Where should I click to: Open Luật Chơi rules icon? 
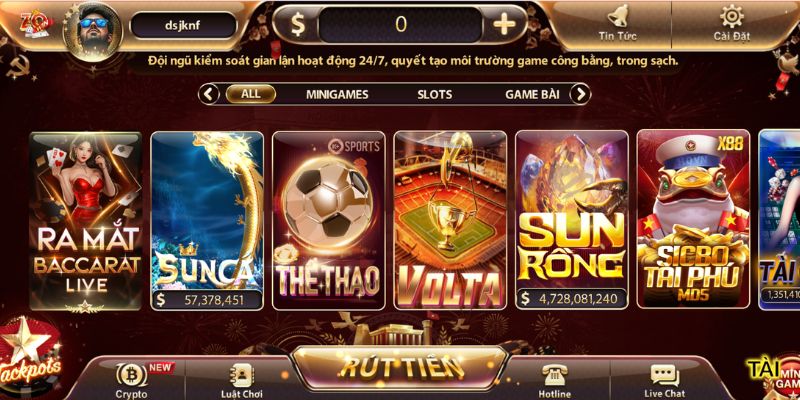[242, 376]
